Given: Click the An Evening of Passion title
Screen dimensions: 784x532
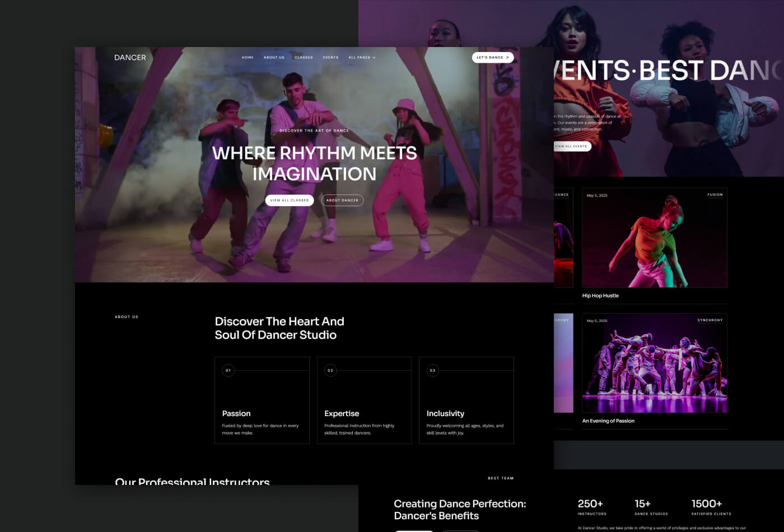Looking at the screenshot, I should click(608, 421).
